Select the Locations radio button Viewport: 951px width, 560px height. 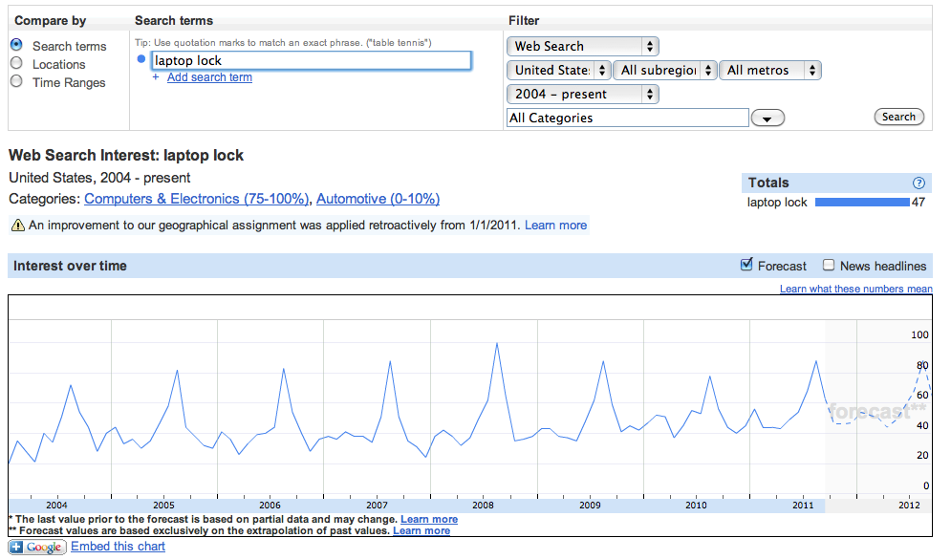[16, 63]
